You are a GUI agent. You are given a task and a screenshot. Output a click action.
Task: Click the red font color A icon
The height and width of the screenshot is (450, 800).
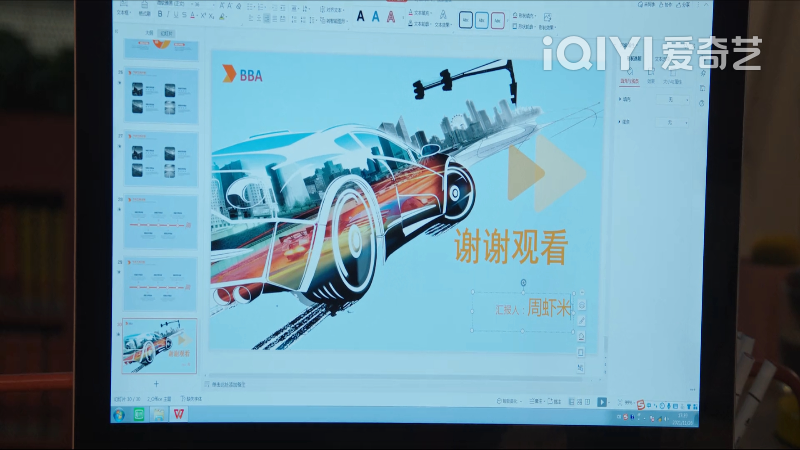click(x=193, y=15)
